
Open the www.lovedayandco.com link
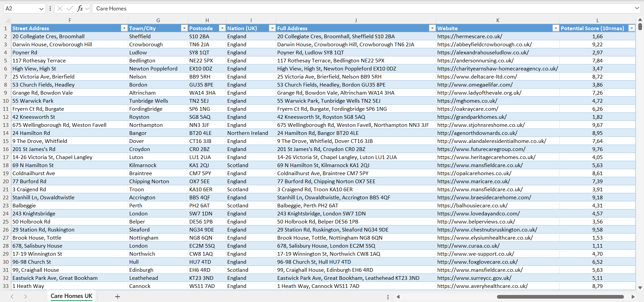click(478, 213)
